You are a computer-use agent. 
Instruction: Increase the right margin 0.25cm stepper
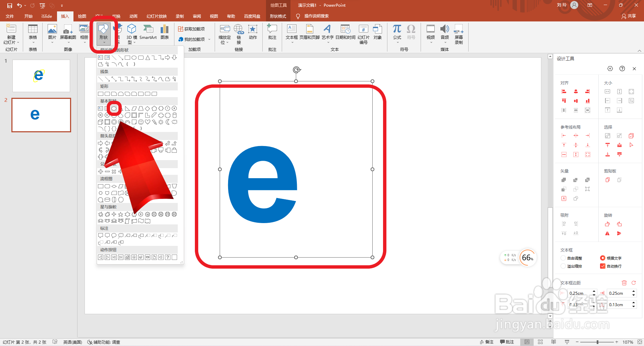634,291
